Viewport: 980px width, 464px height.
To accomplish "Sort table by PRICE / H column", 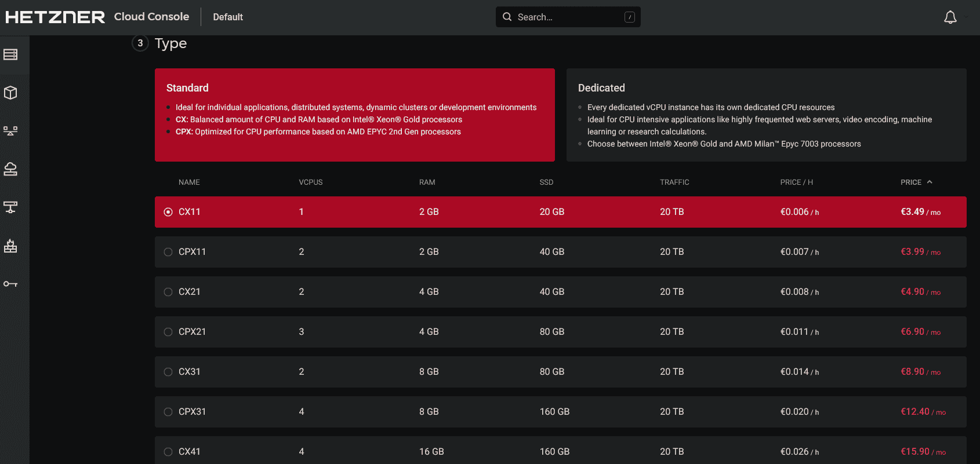I will coord(797,182).
